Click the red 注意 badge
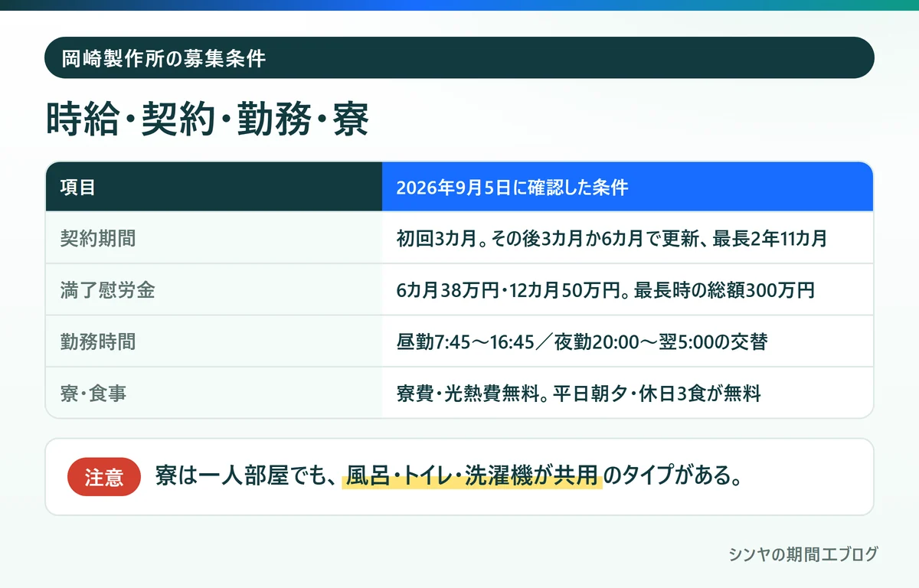 [x=104, y=477]
